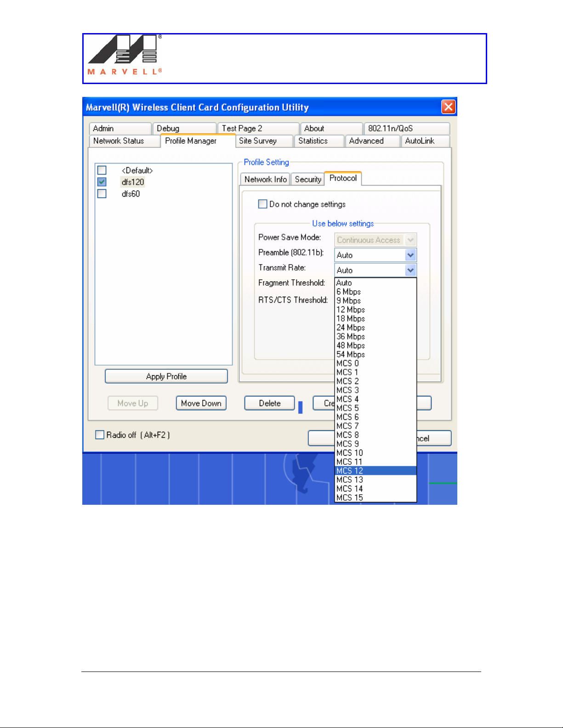
Task: Collapse the Transmit Rate dropdown arrow
Action: tap(410, 270)
